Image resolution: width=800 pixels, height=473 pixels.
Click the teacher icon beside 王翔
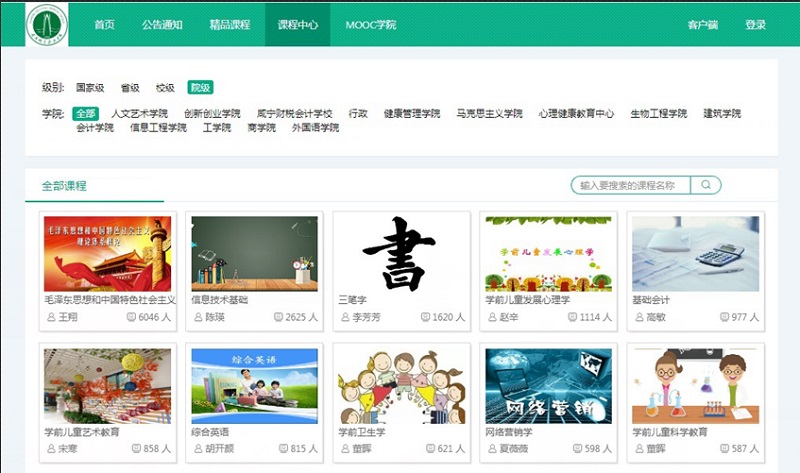tap(51, 318)
